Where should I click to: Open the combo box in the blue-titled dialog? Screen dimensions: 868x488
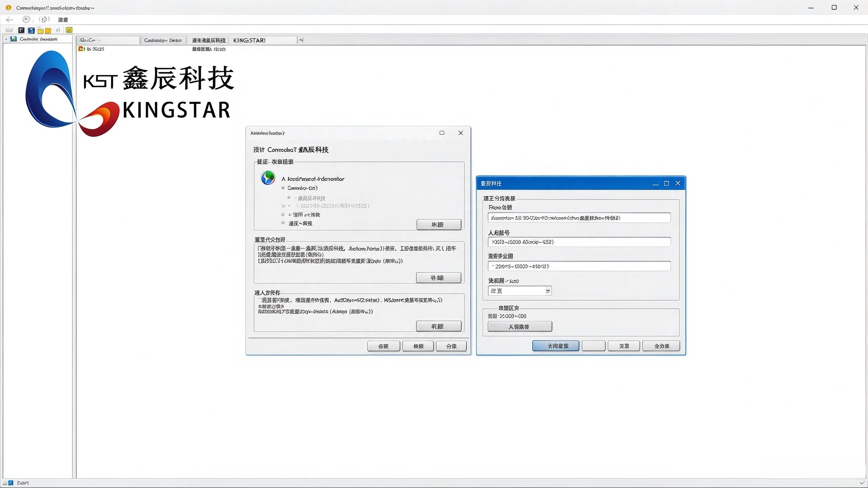(x=520, y=291)
